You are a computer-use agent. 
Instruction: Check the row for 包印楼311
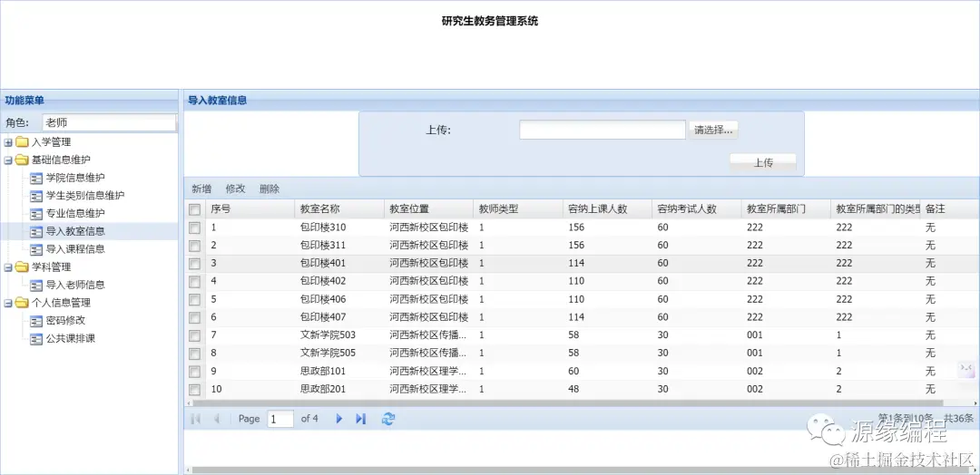195,246
